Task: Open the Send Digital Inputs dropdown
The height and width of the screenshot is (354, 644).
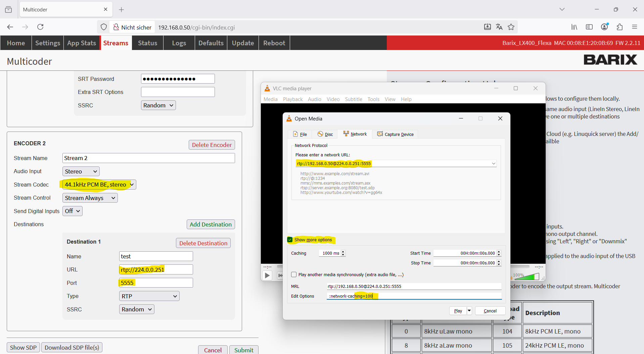Action: coord(72,211)
